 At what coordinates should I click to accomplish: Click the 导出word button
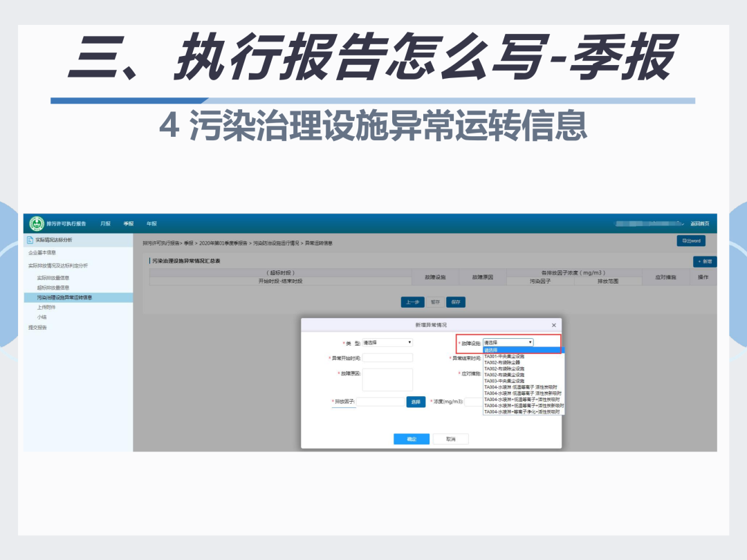[x=691, y=241]
